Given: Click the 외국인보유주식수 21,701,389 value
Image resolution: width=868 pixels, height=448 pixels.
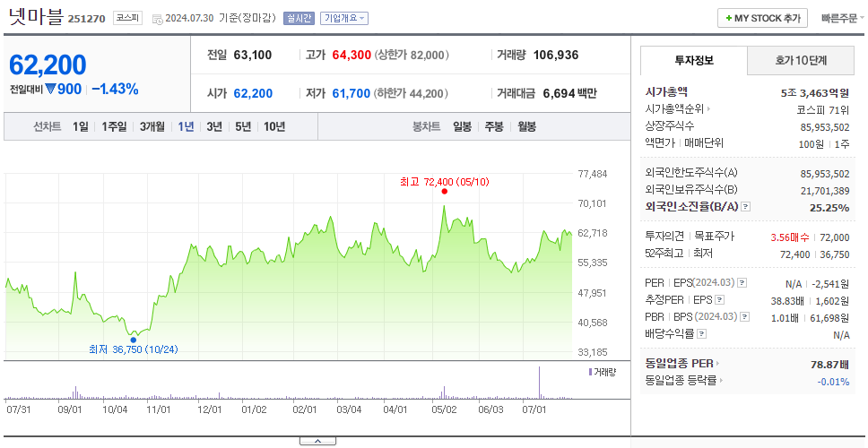Looking at the screenshot, I should [x=825, y=191].
